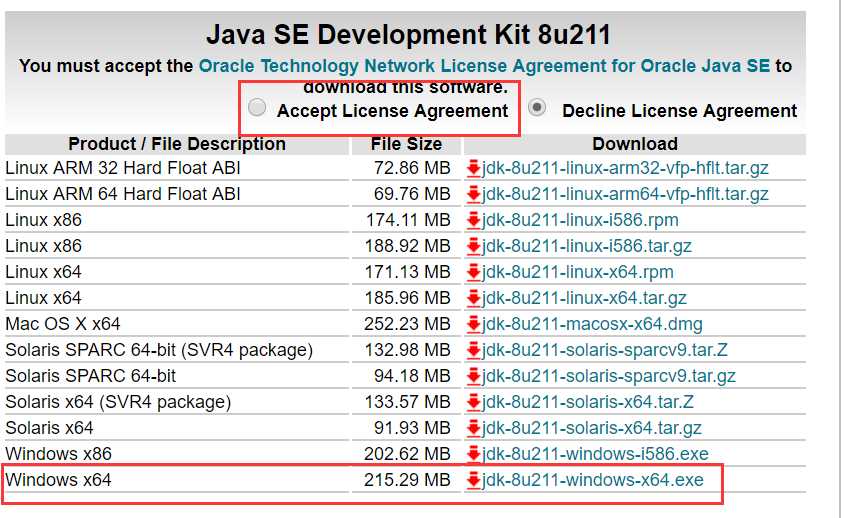The height and width of the screenshot is (518, 844).
Task: Select the Decline License Agreement radio button
Action: [537, 108]
